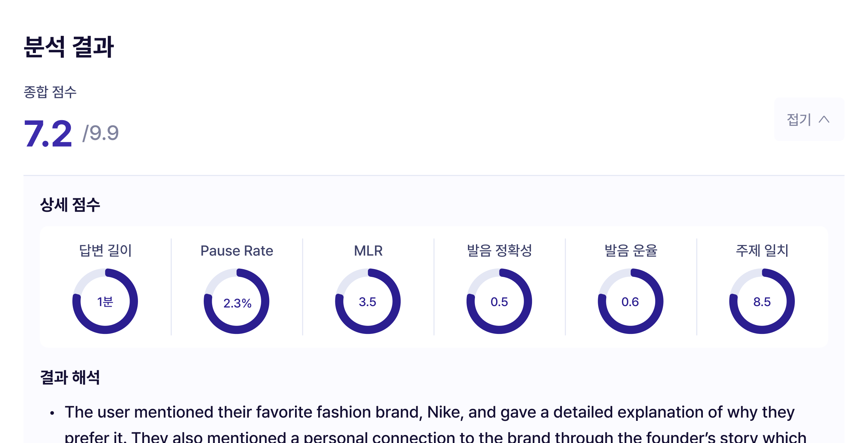The image size is (868, 443).
Task: Collapse the analysis results with 접기
Action: [x=809, y=119]
